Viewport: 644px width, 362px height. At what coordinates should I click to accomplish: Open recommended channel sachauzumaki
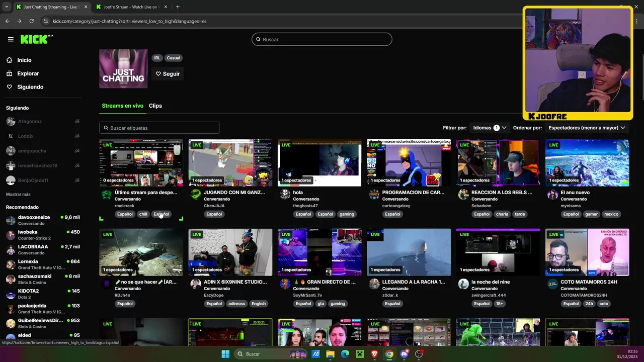(43, 279)
